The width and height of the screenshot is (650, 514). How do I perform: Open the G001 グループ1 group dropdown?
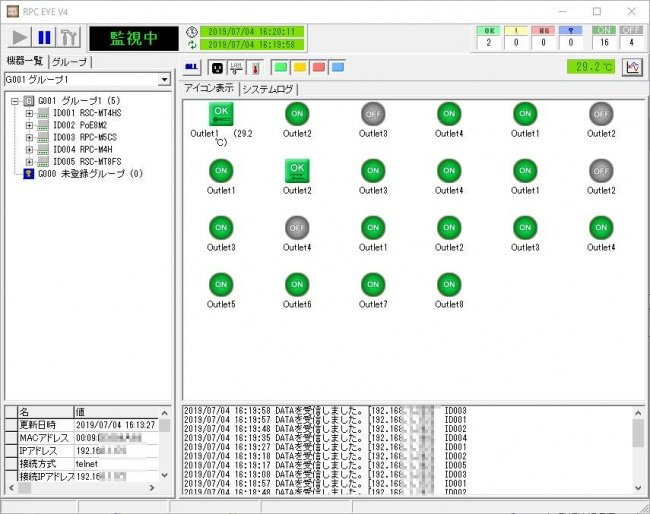pos(164,79)
